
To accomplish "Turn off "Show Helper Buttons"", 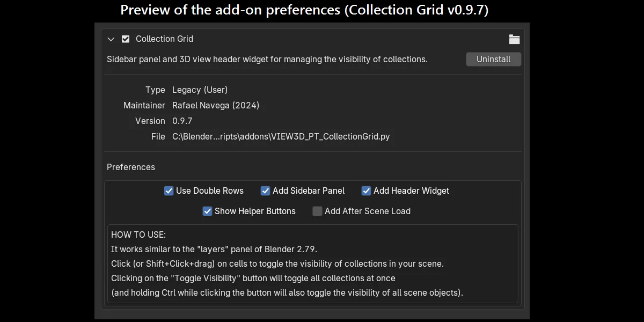I will (207, 211).
